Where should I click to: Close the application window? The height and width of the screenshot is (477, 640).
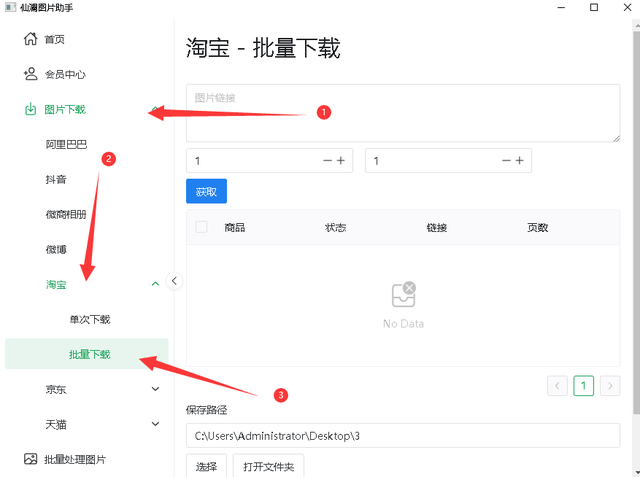[627, 7]
